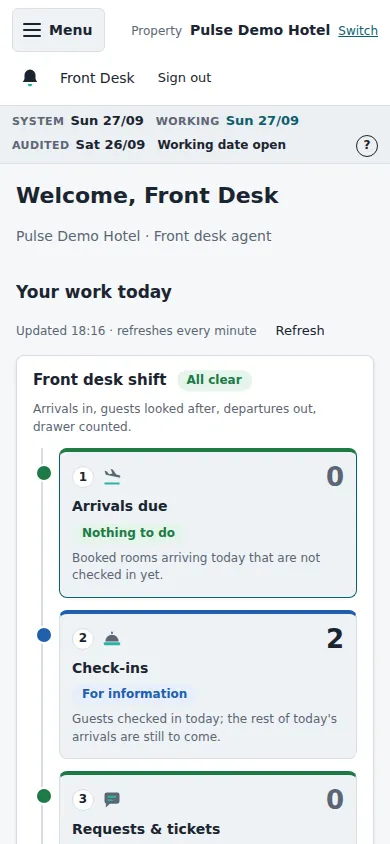The width and height of the screenshot is (390, 844).
Task: Refresh the work today list
Action: coord(300,330)
